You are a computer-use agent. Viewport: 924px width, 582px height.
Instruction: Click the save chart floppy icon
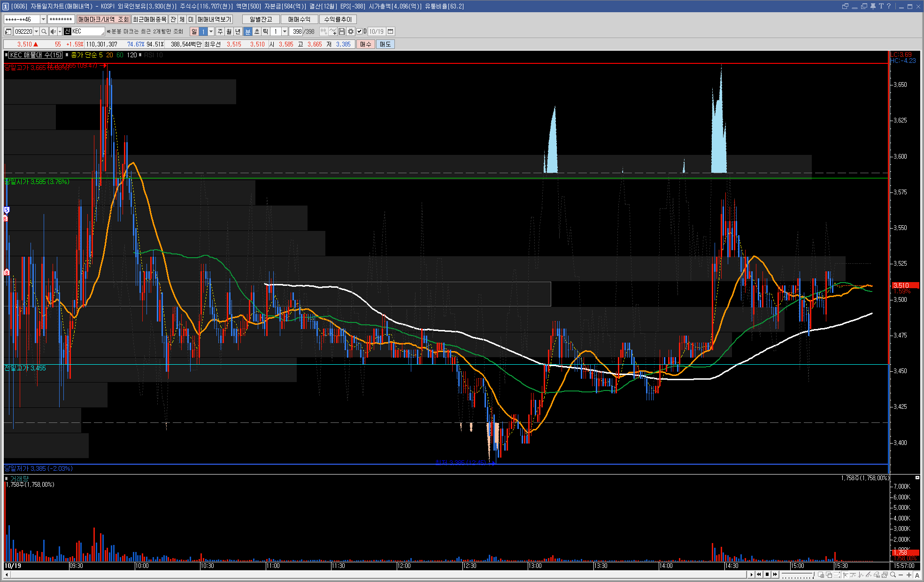[342, 31]
